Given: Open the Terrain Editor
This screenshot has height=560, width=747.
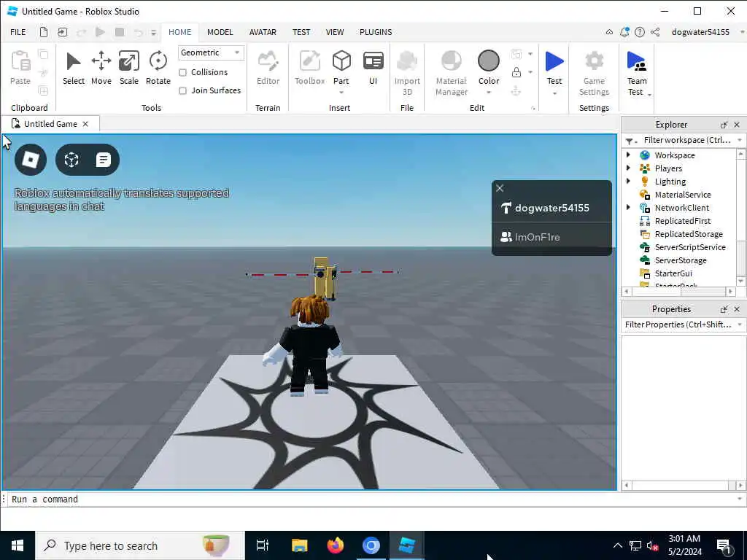Looking at the screenshot, I should click(268, 69).
